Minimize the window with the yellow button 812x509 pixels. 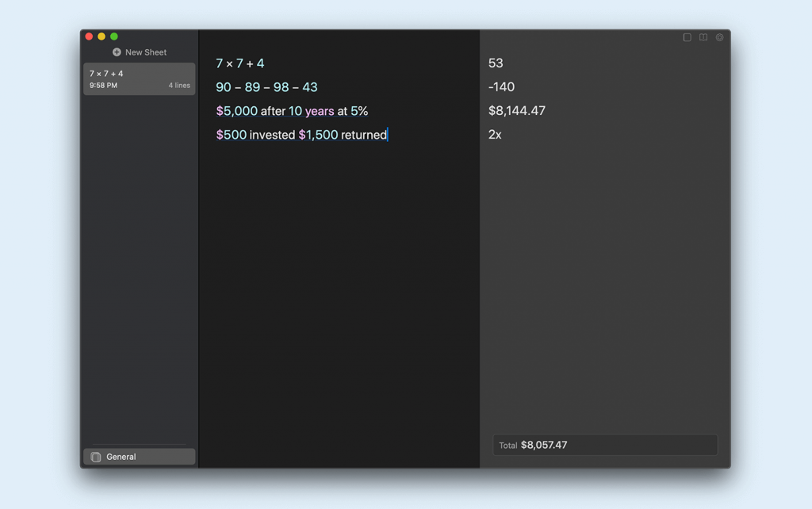(101, 36)
